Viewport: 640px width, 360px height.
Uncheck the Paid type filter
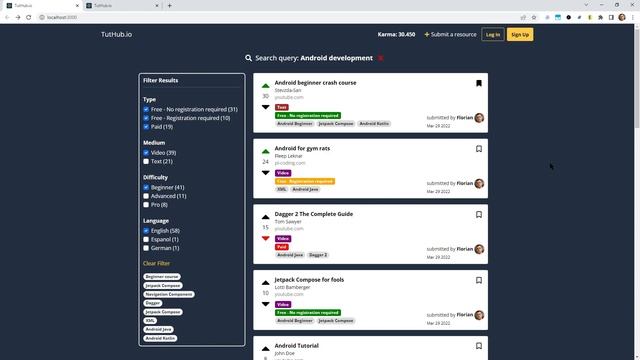click(x=146, y=127)
